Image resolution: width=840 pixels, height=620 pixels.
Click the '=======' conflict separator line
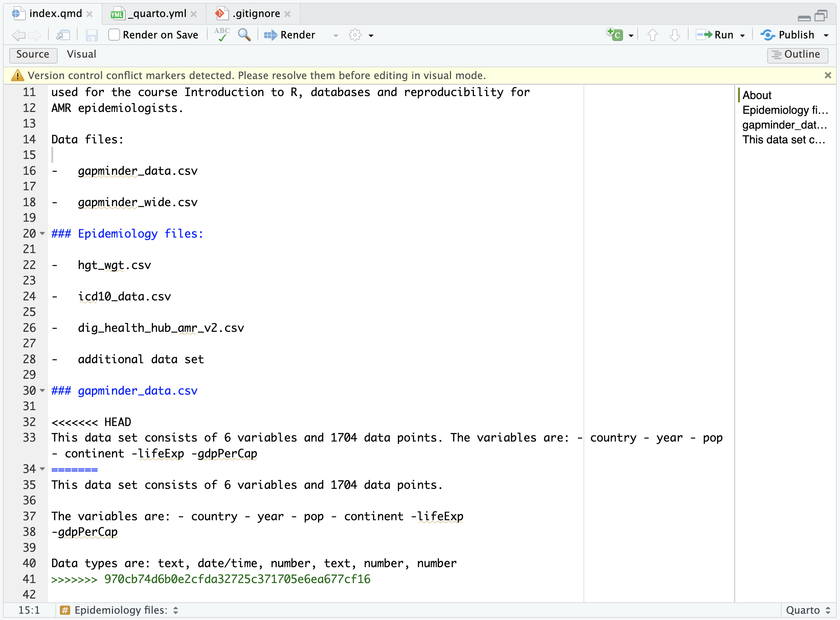[x=74, y=469]
